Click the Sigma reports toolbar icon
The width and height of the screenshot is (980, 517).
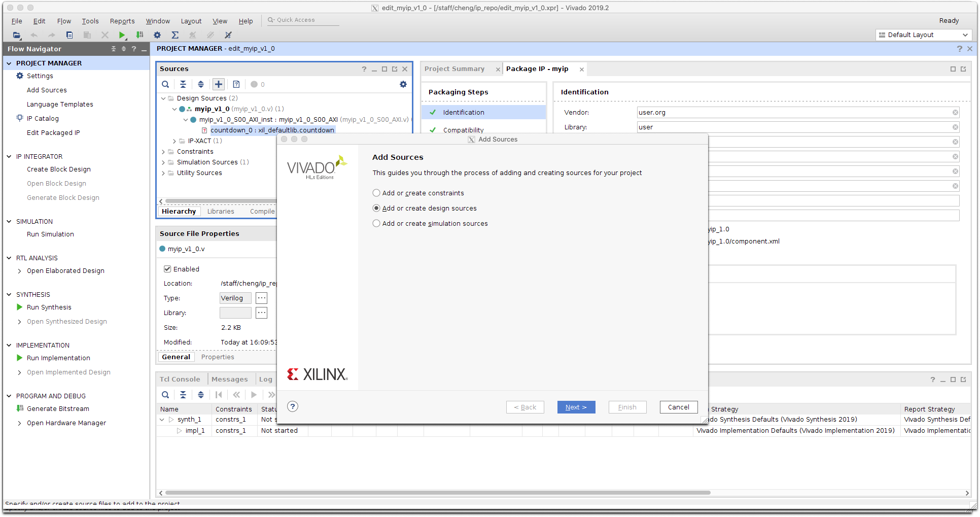tap(175, 35)
